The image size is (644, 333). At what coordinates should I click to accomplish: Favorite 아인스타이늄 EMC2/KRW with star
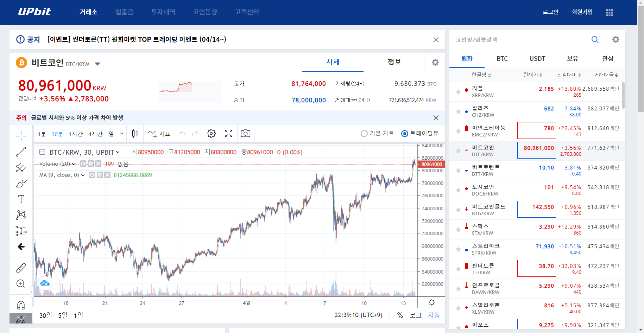click(x=458, y=131)
